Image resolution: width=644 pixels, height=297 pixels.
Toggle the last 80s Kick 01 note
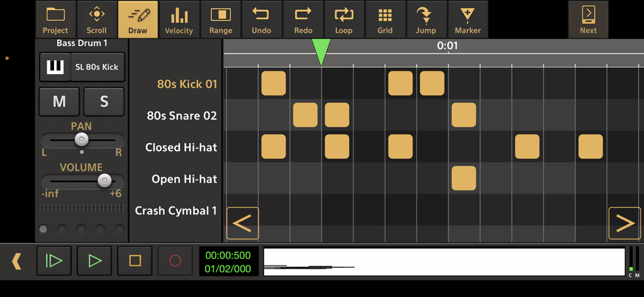432,84
